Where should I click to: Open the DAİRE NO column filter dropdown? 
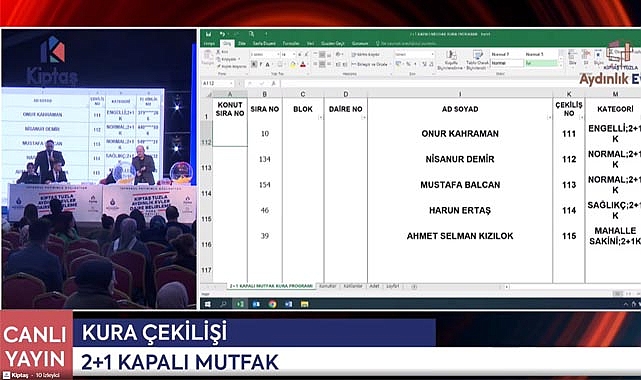363,118
